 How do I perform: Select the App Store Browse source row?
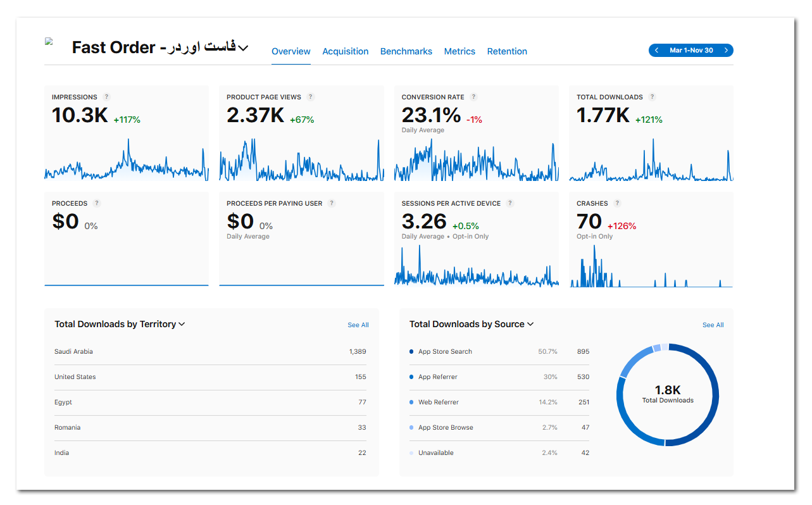(499, 428)
